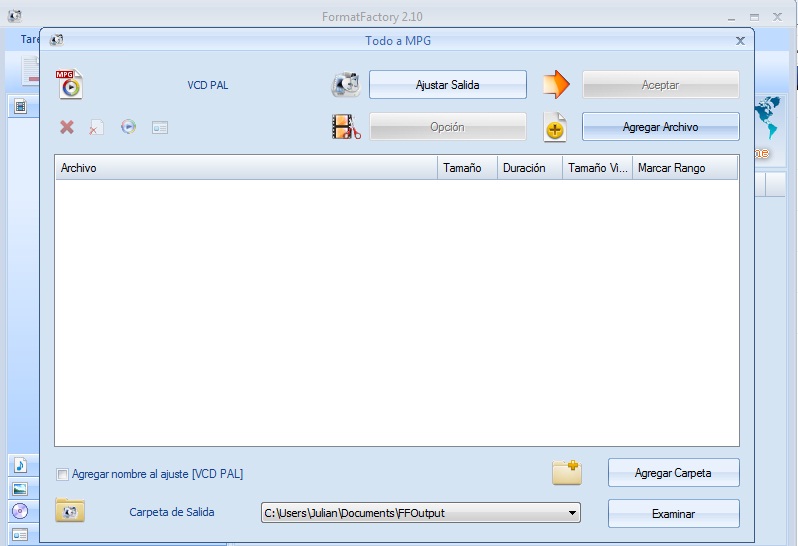This screenshot has width=798, height=546.
Task: Click the add file plus icon
Action: tap(555, 127)
